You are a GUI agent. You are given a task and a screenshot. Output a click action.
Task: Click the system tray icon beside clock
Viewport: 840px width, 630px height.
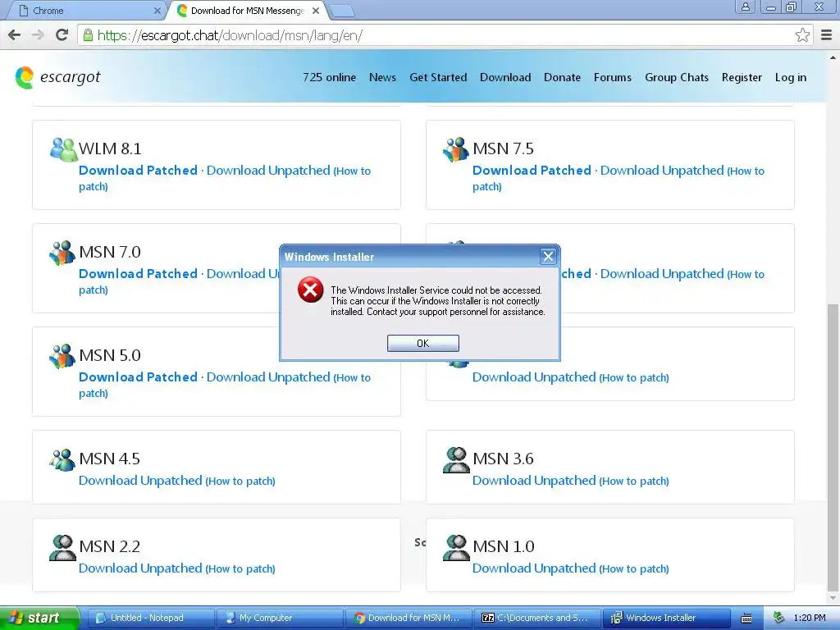[x=779, y=618]
